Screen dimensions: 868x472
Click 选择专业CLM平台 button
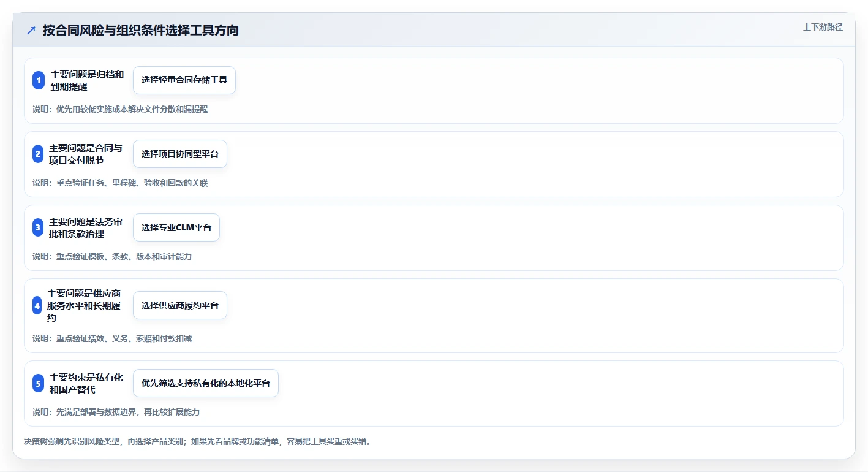(176, 227)
